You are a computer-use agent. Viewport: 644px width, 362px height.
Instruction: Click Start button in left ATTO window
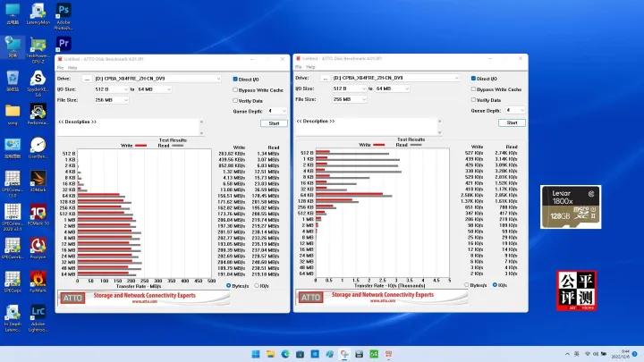click(274, 123)
